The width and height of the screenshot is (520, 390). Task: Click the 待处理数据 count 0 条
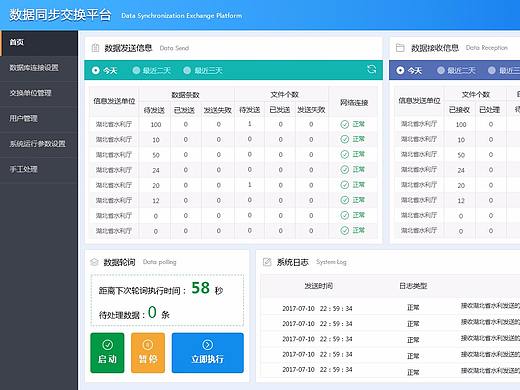tap(159, 313)
